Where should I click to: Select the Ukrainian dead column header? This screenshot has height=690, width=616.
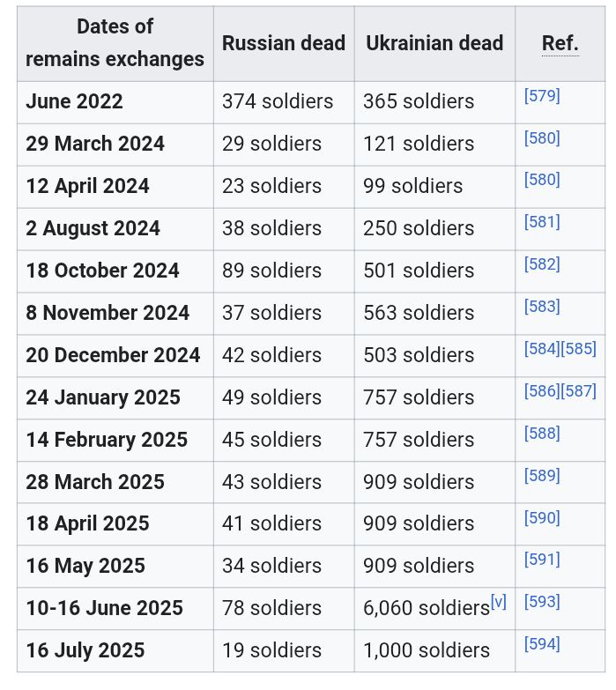434,43
